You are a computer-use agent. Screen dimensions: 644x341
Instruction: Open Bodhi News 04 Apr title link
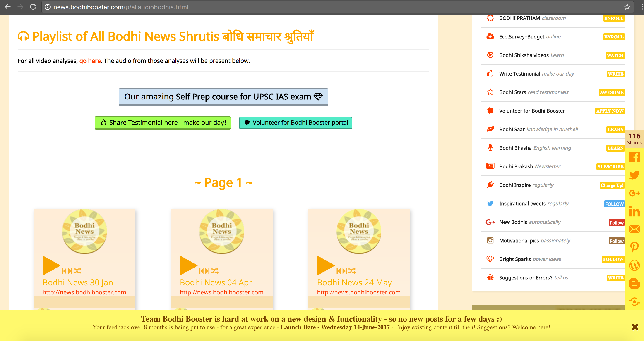[216, 283]
